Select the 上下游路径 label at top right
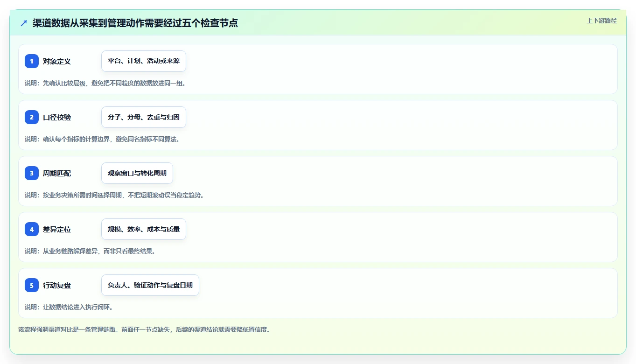636x364 pixels. coord(601,21)
